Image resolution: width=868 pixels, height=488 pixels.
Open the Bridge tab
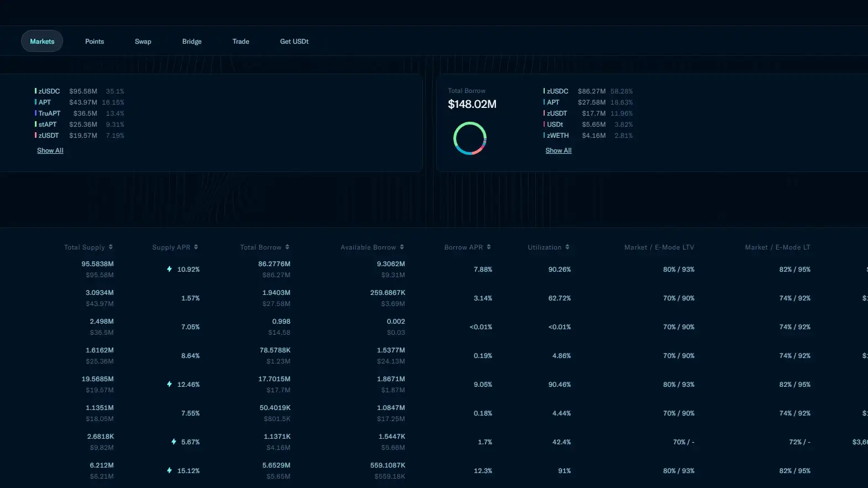click(192, 41)
